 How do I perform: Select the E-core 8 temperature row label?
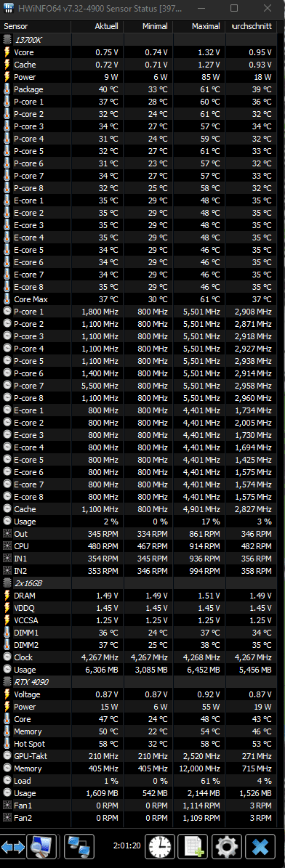pyautogui.click(x=29, y=287)
